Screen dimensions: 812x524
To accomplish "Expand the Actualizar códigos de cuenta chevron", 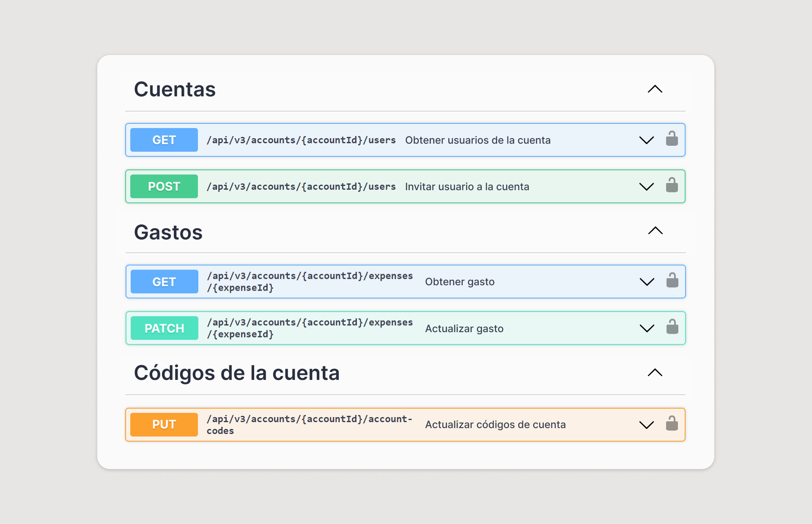I will pyautogui.click(x=647, y=425).
